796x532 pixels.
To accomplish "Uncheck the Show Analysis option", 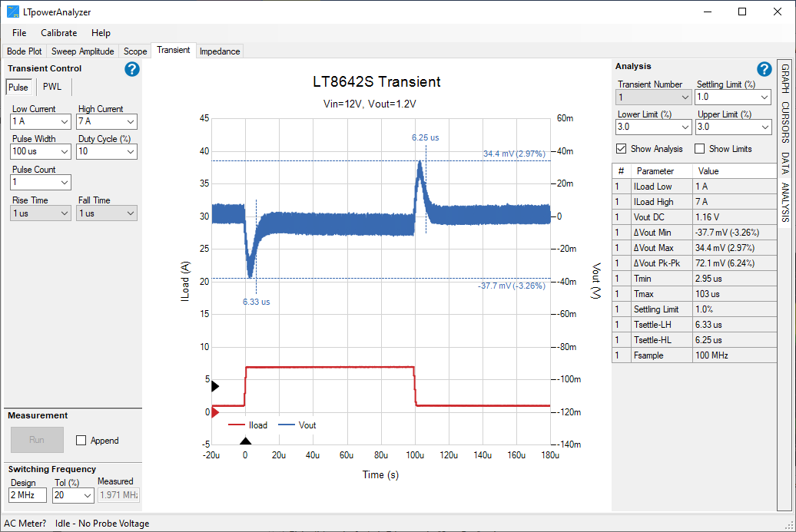I will [622, 149].
